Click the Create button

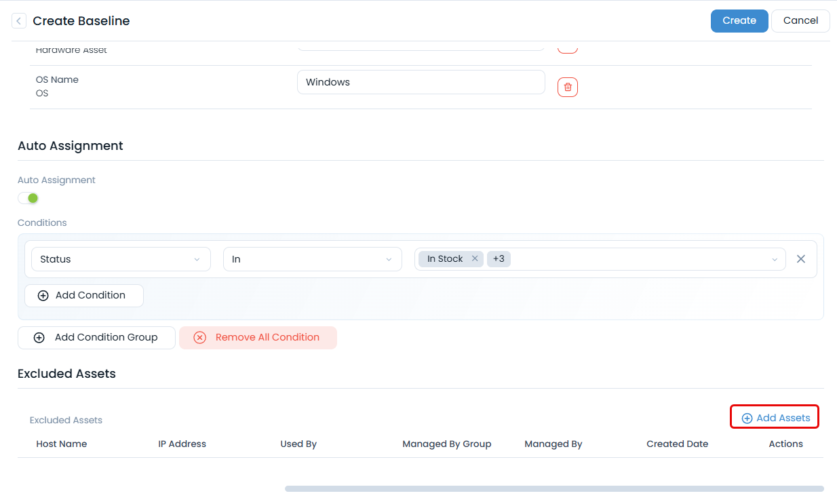[x=739, y=20]
